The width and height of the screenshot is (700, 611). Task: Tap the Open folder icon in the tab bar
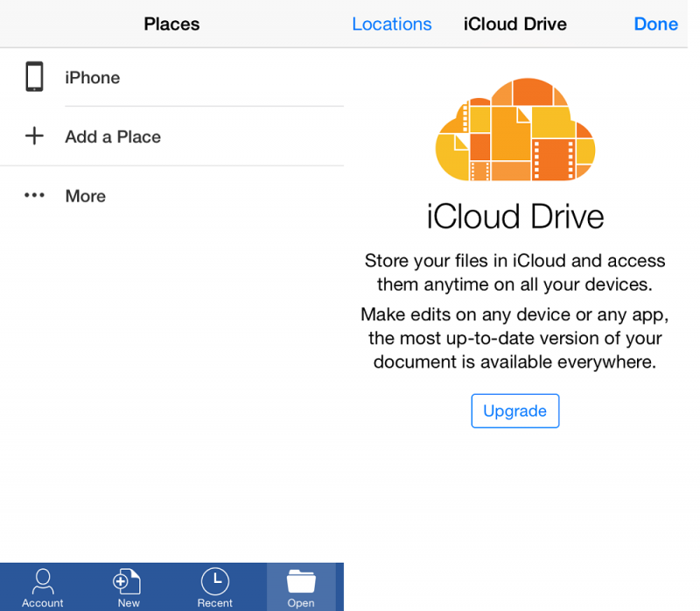[x=301, y=580]
